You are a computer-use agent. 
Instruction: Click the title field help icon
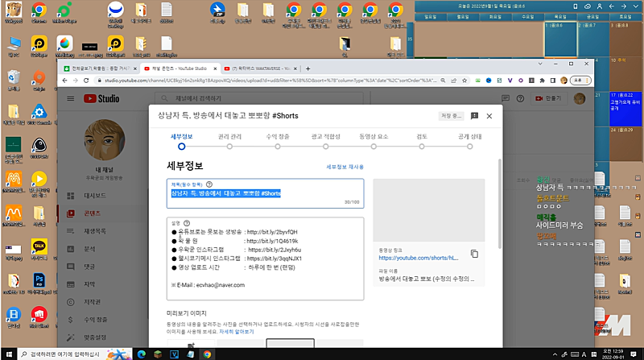[x=208, y=184]
